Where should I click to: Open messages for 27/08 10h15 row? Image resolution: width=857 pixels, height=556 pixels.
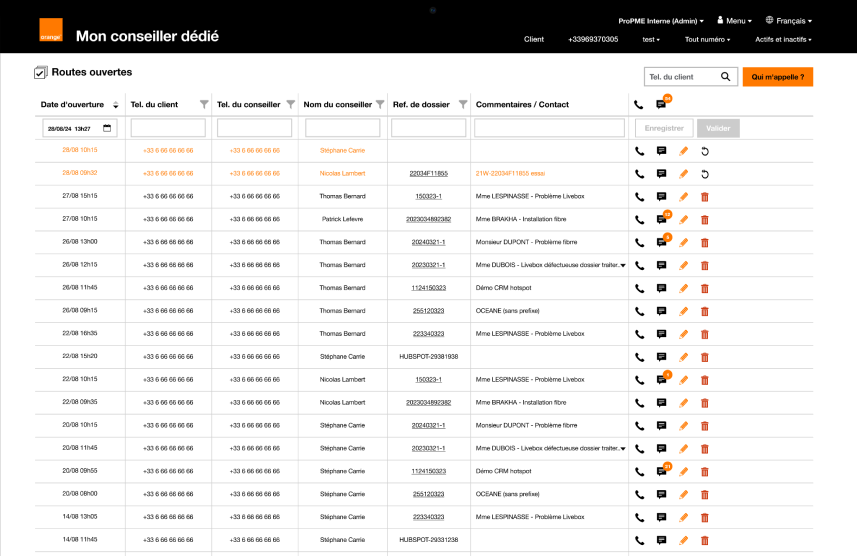[x=661, y=220]
